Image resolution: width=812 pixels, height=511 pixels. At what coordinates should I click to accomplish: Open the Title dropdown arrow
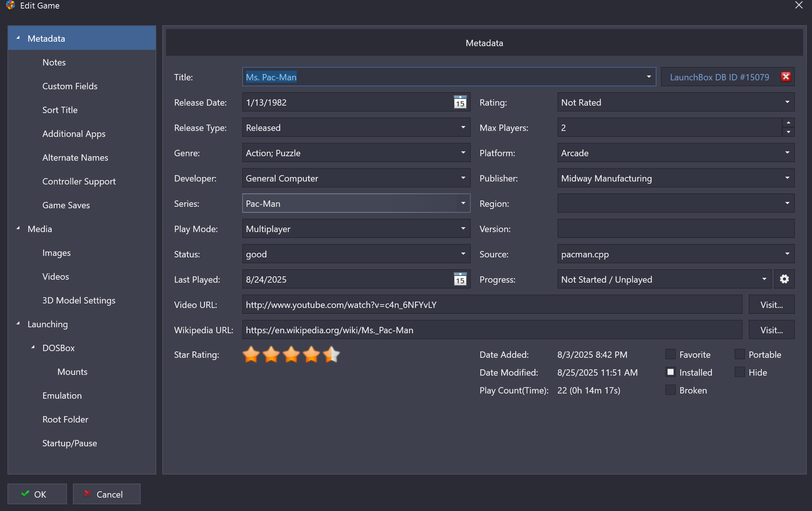point(649,77)
